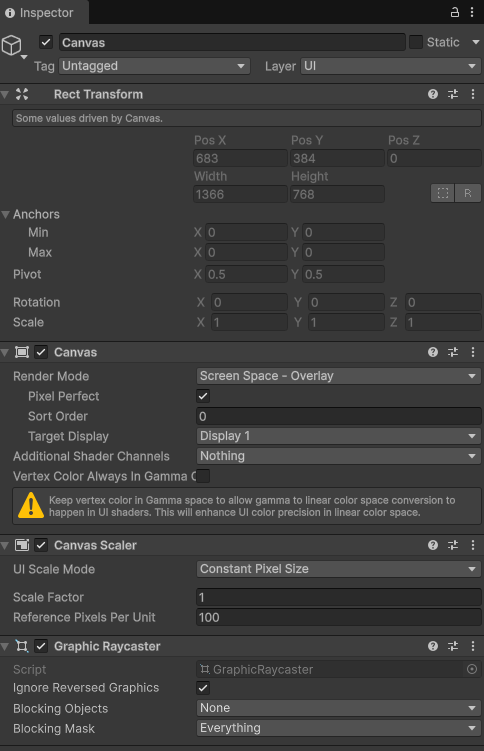Open Canvas Scaler help reference

coord(433,545)
